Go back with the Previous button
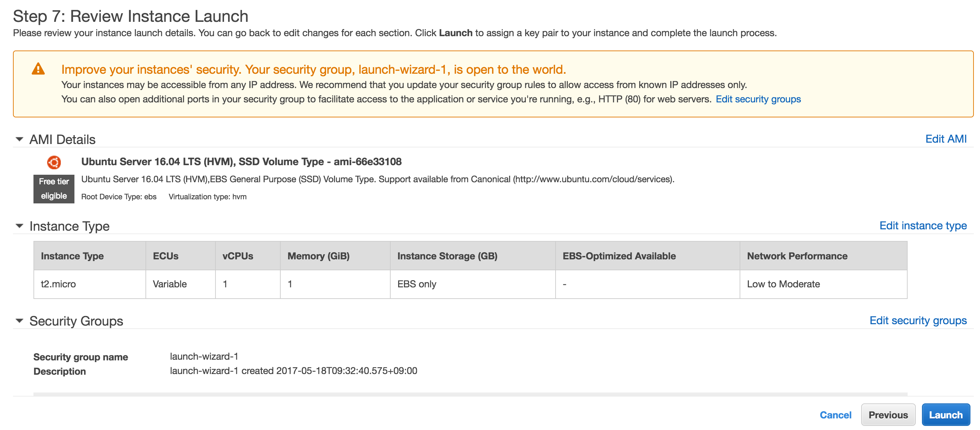 (x=888, y=415)
